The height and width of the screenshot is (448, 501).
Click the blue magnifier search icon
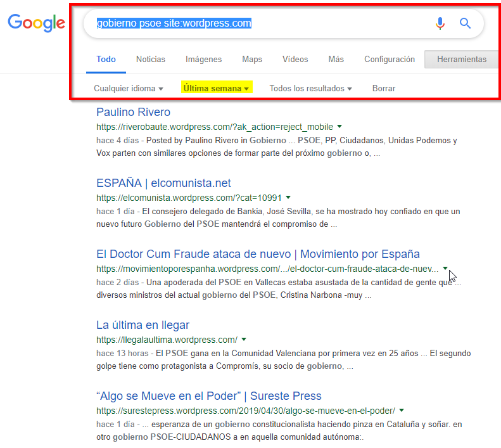pyautogui.click(x=465, y=23)
